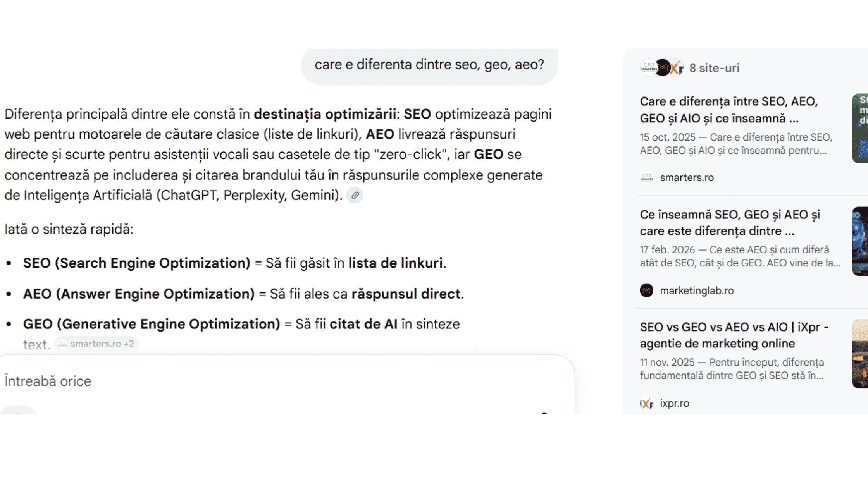Click the bold phrase lista de linkuri
This screenshot has width=868, height=488.
(395, 263)
